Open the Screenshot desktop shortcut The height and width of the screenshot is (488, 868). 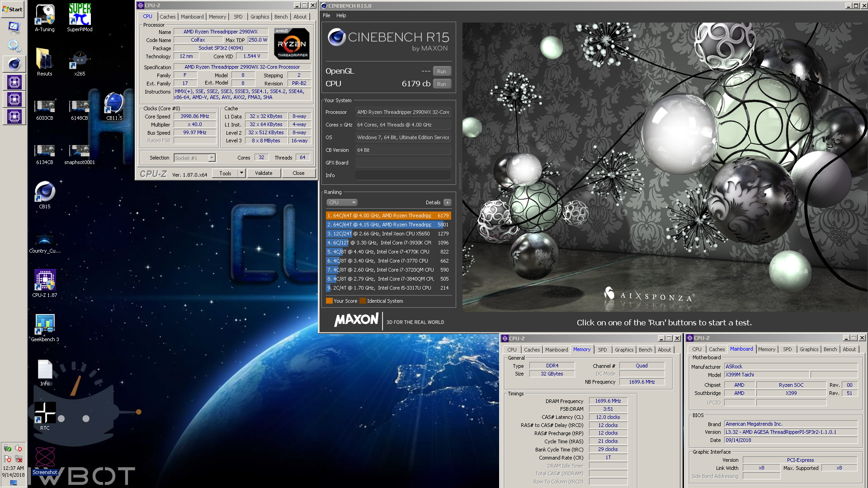[45, 461]
